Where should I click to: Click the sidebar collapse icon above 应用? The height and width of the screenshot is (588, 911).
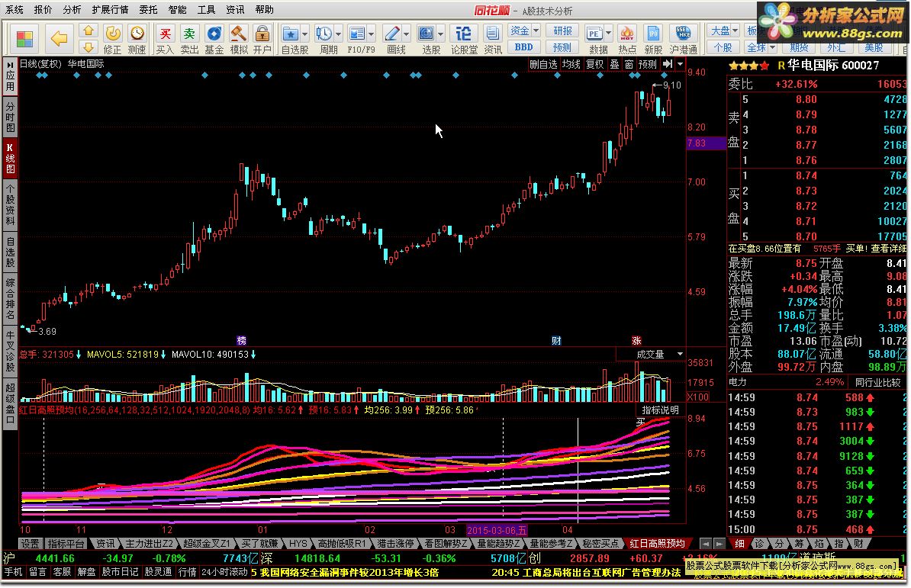[x=11, y=64]
